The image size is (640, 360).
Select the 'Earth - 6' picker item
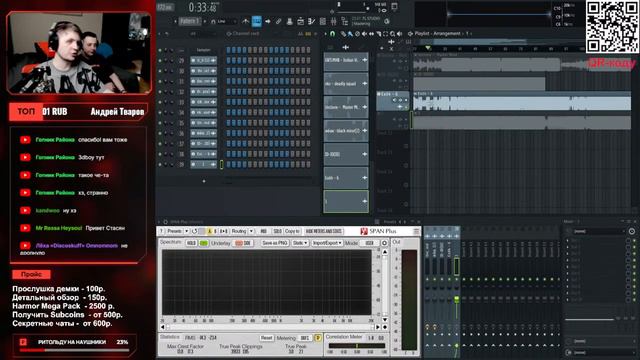[346, 178]
